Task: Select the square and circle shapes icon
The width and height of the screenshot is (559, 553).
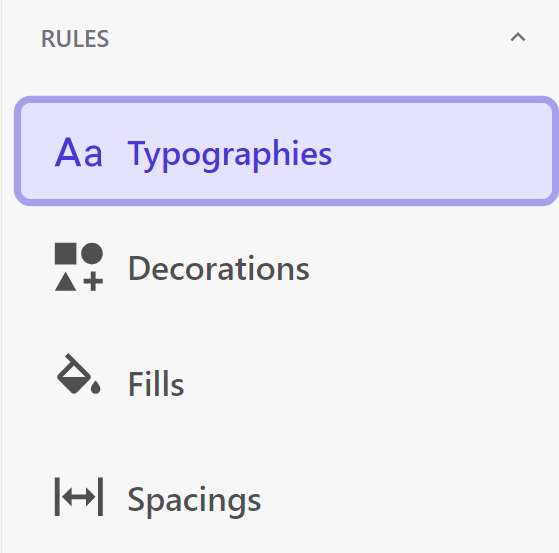Action: [x=79, y=267]
